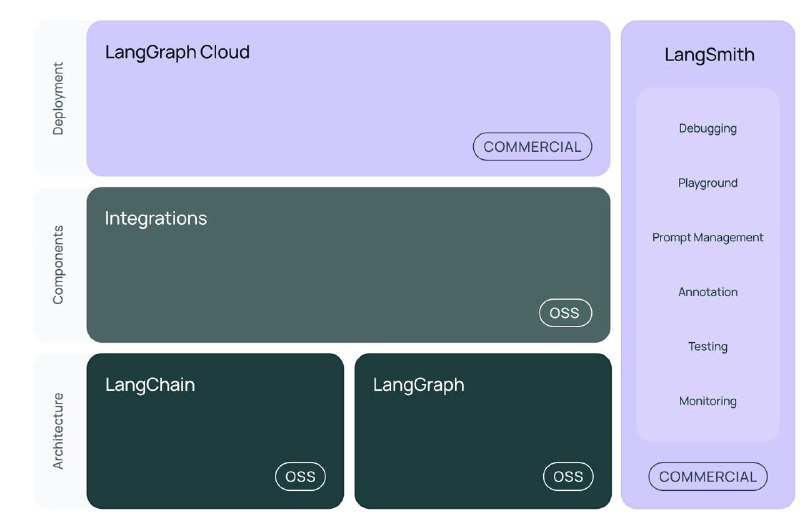Click the vertical Deployment label
Screen dimensions: 800x517
58,99
